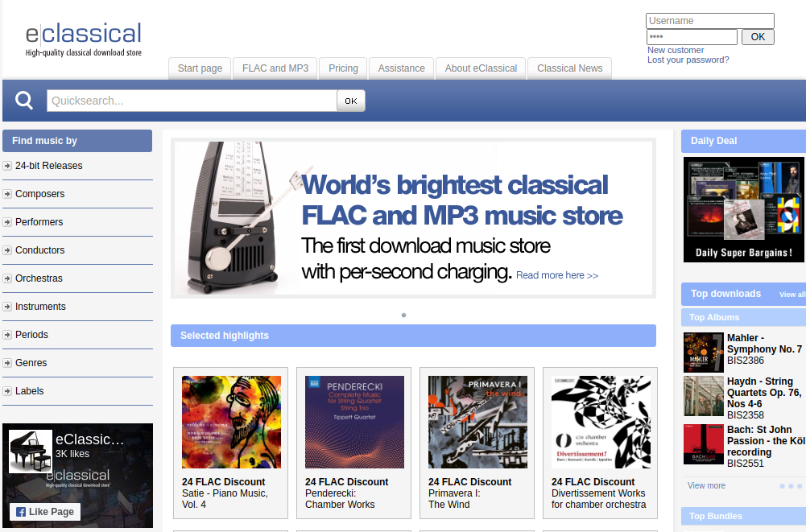Click the Quicksearch OK button
806x532 pixels.
351,101
